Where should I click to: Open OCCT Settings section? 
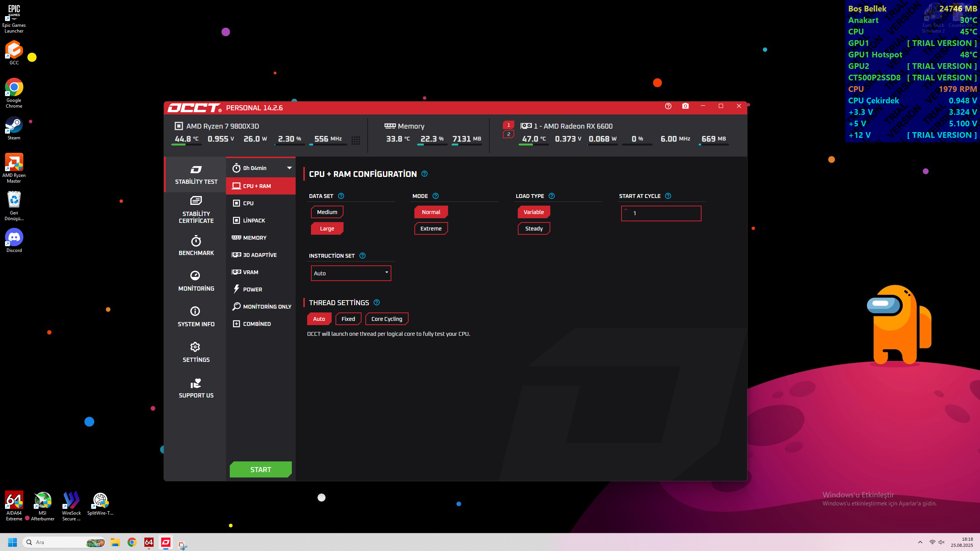coord(196,353)
